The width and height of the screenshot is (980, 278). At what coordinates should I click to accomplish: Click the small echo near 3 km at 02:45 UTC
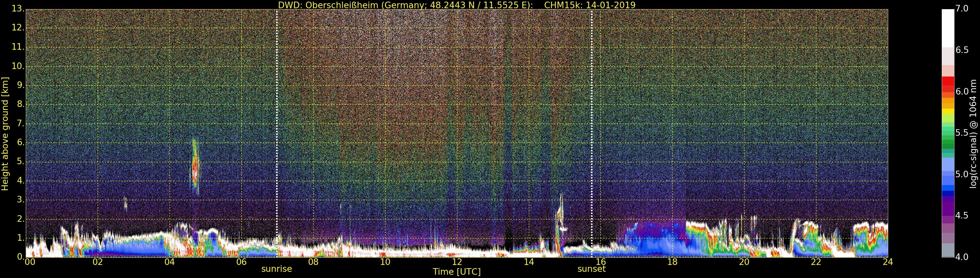coord(125,203)
